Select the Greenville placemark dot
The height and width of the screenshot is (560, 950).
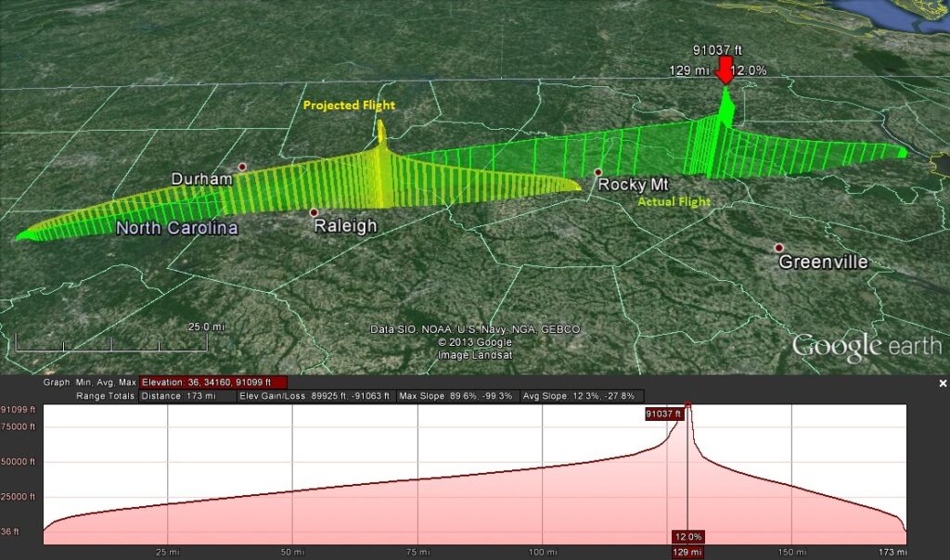coord(779,248)
